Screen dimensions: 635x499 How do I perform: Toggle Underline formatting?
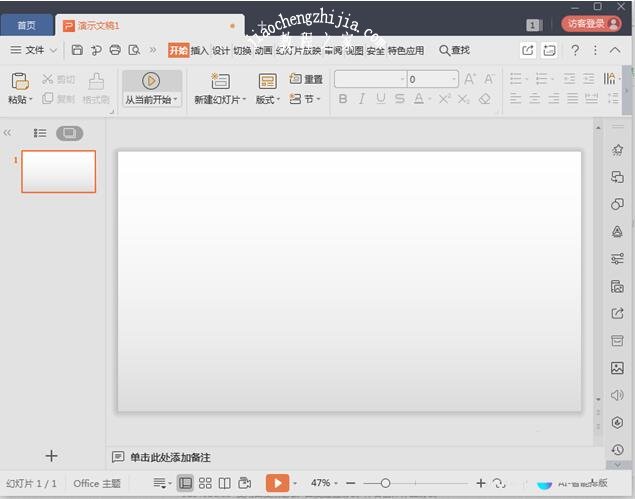pos(381,98)
